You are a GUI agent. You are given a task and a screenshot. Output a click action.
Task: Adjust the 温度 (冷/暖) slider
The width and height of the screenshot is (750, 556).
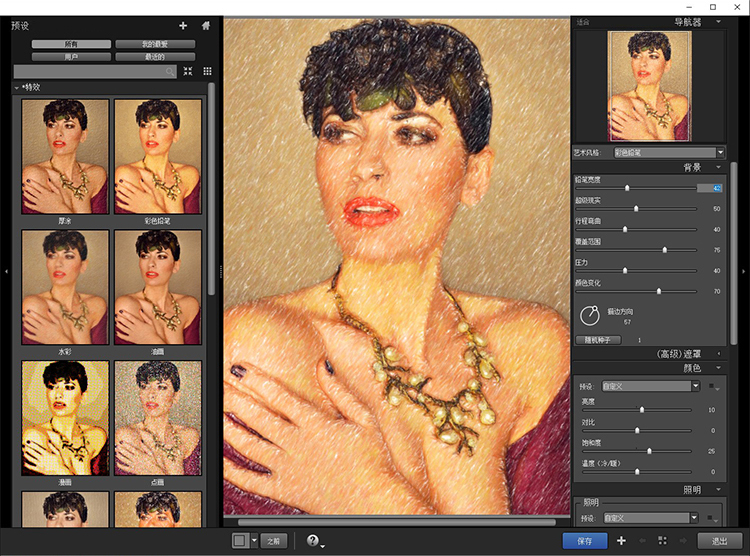click(x=637, y=471)
